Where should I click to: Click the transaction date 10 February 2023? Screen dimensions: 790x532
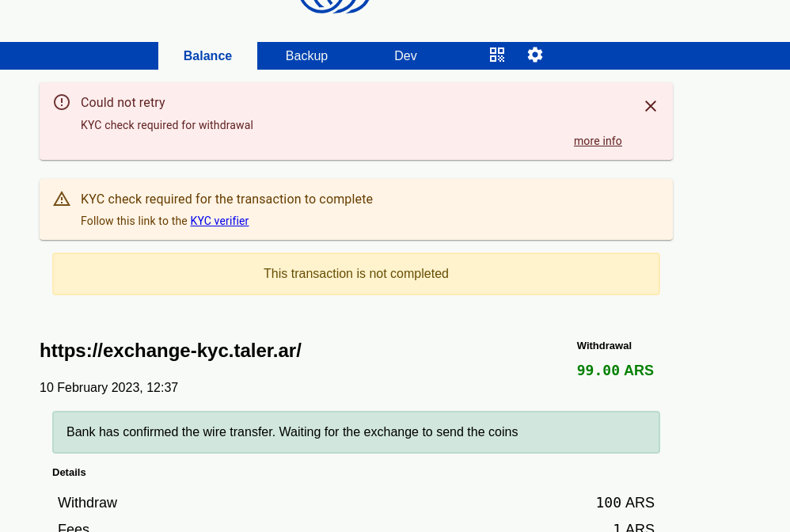108,388
